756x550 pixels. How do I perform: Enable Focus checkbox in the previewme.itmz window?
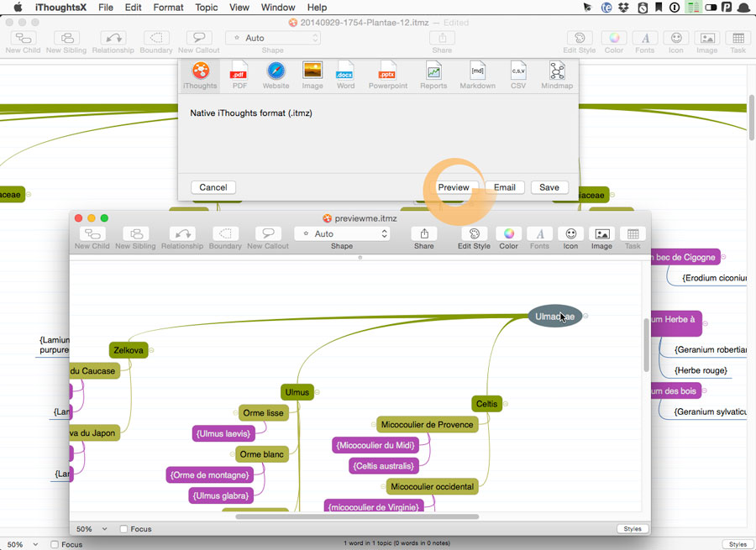[x=124, y=529]
